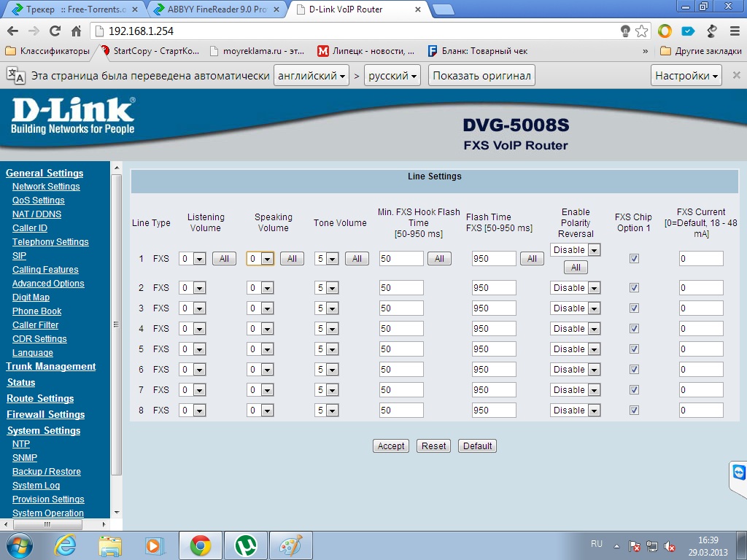The image size is (747, 560).
Task: Open Polarity Reversal dropdown for line 1
Action: [x=575, y=249]
